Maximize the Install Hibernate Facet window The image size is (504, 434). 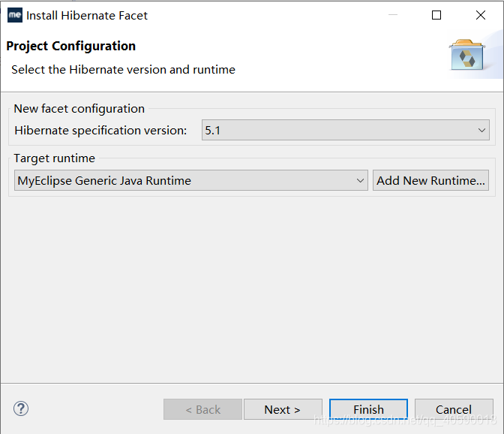point(436,15)
